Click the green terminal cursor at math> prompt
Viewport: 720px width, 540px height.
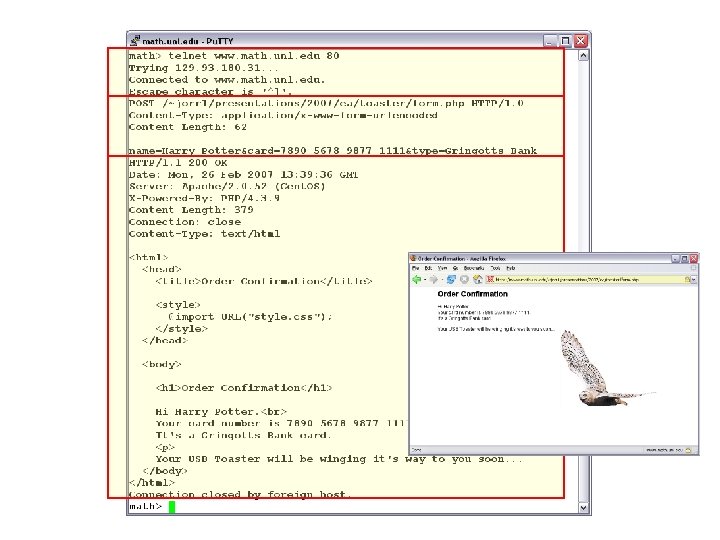pyautogui.click(x=172, y=507)
